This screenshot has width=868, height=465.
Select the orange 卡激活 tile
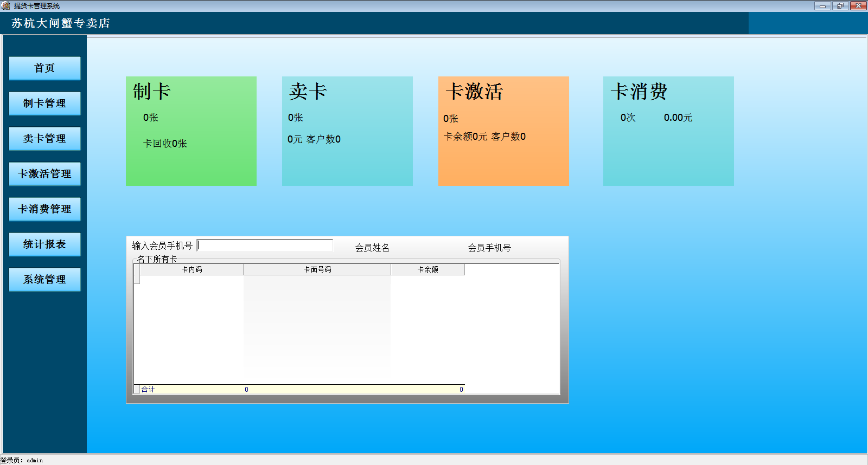pyautogui.click(x=503, y=131)
